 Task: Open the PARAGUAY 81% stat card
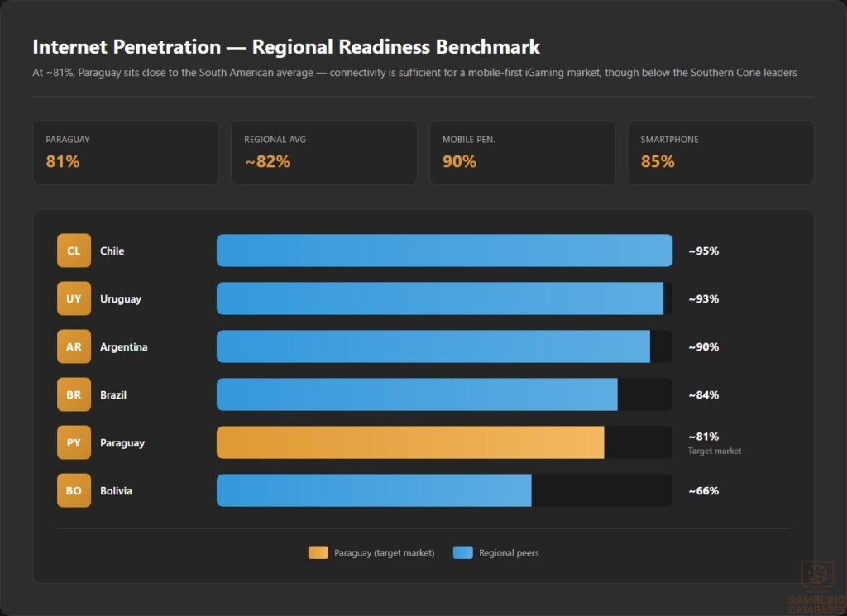click(126, 152)
